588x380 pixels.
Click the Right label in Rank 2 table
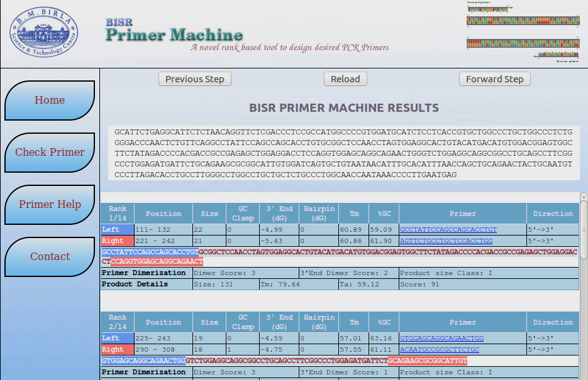coord(118,349)
